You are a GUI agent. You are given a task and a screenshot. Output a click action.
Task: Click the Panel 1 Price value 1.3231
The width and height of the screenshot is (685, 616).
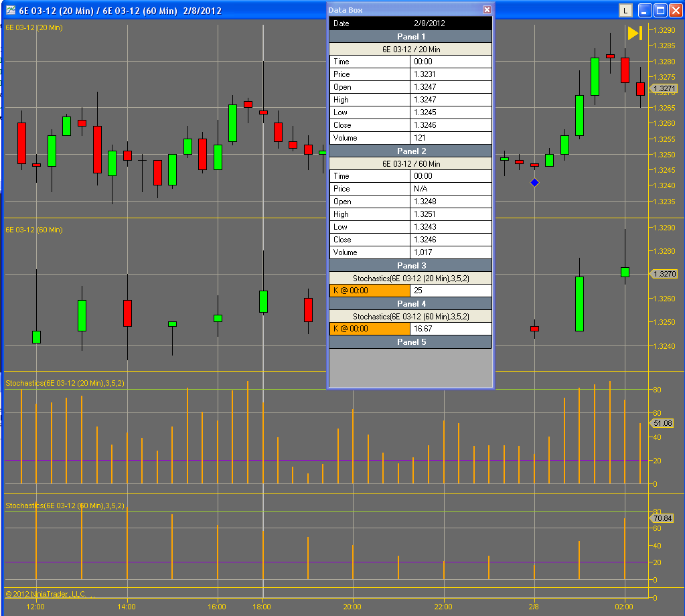tap(451, 74)
